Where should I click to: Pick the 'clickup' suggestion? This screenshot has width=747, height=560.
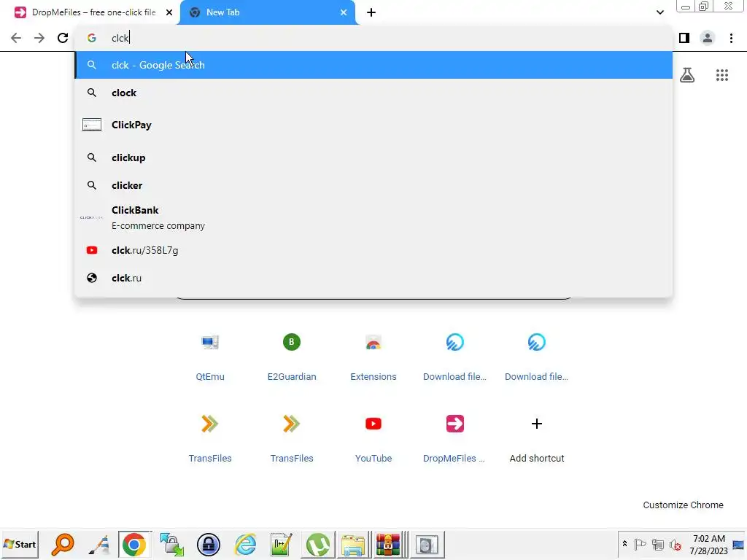pos(373,157)
